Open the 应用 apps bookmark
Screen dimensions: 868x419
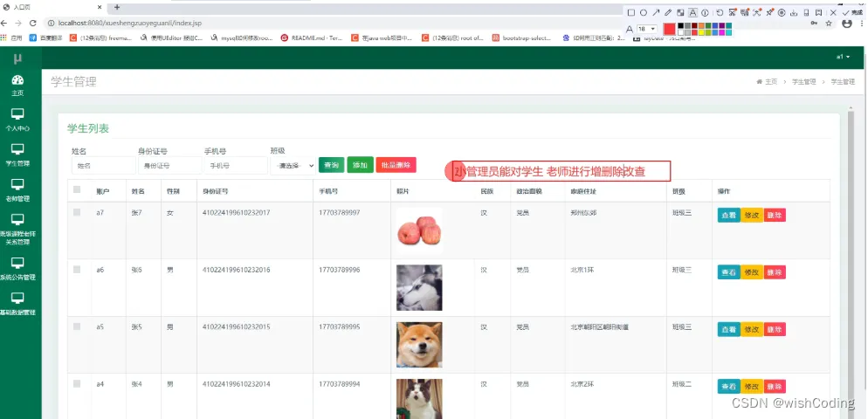pos(11,38)
